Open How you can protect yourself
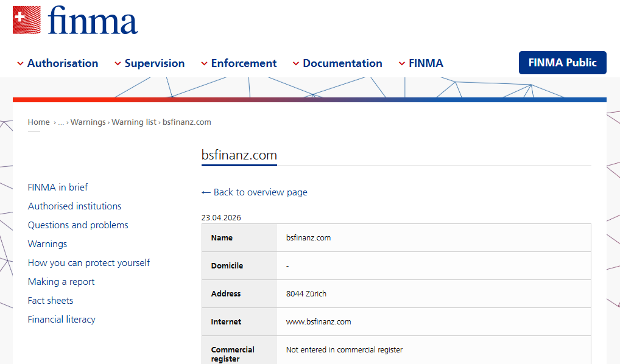 88,263
